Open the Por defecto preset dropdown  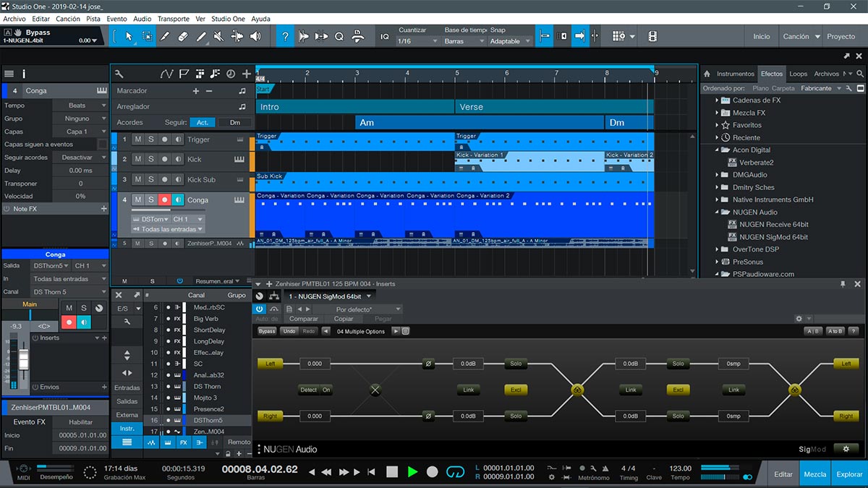tap(358, 309)
